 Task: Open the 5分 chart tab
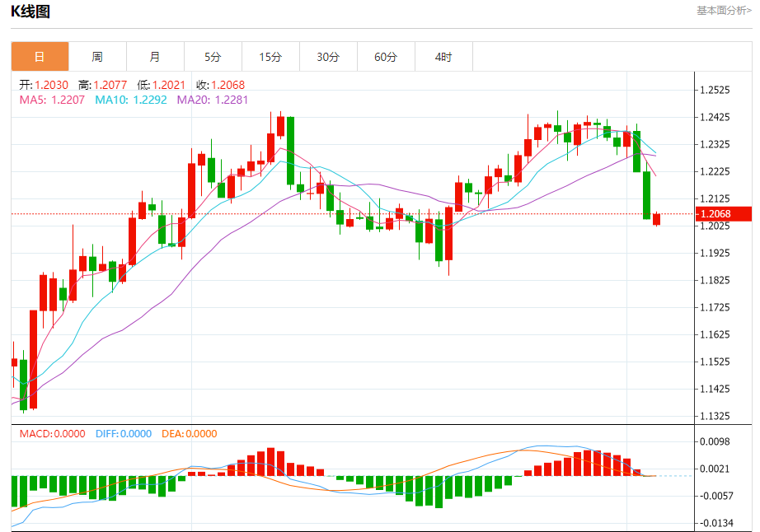click(213, 57)
